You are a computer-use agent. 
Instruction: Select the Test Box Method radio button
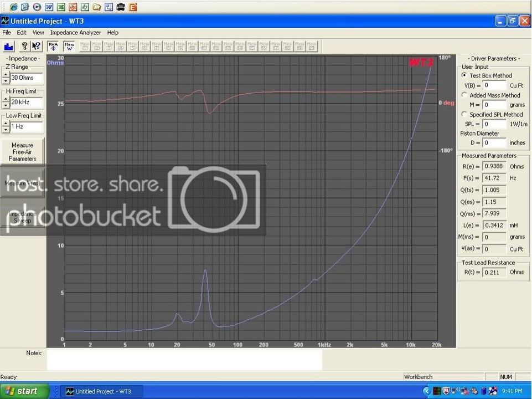[x=464, y=75]
